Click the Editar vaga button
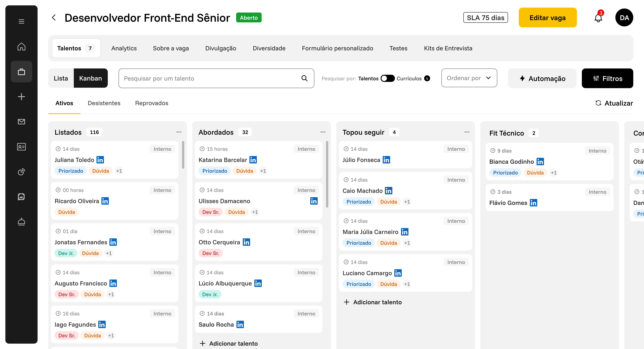 tap(548, 18)
